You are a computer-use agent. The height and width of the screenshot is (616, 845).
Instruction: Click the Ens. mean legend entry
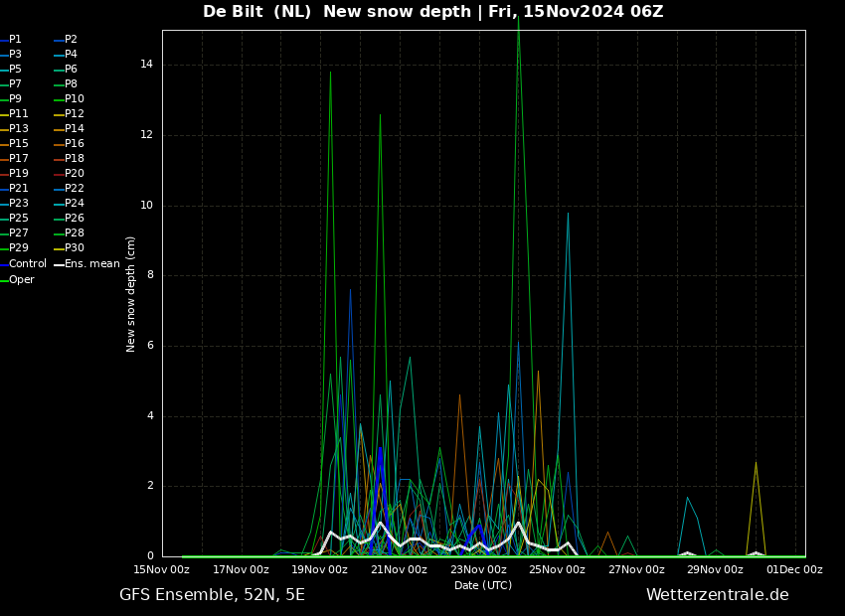86,264
